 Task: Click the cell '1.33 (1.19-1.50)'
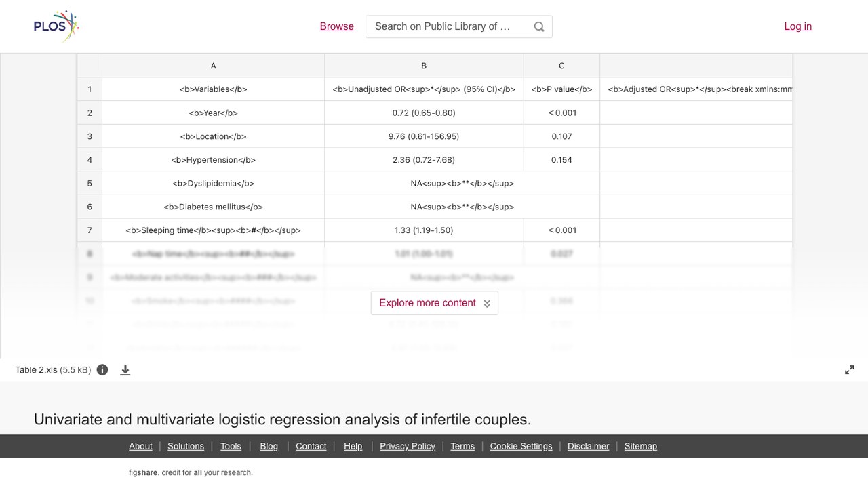424,230
